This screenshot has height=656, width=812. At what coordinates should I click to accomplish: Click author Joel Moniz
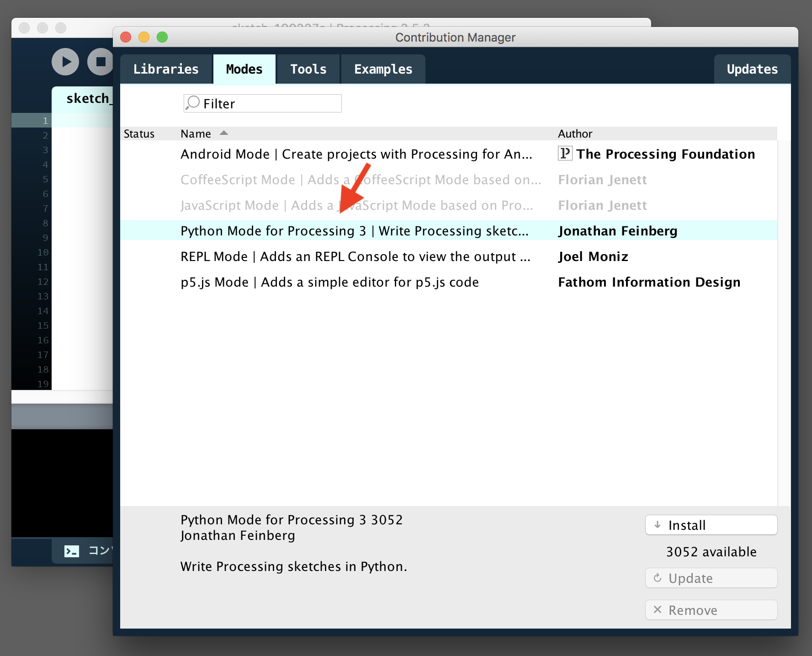coord(593,256)
